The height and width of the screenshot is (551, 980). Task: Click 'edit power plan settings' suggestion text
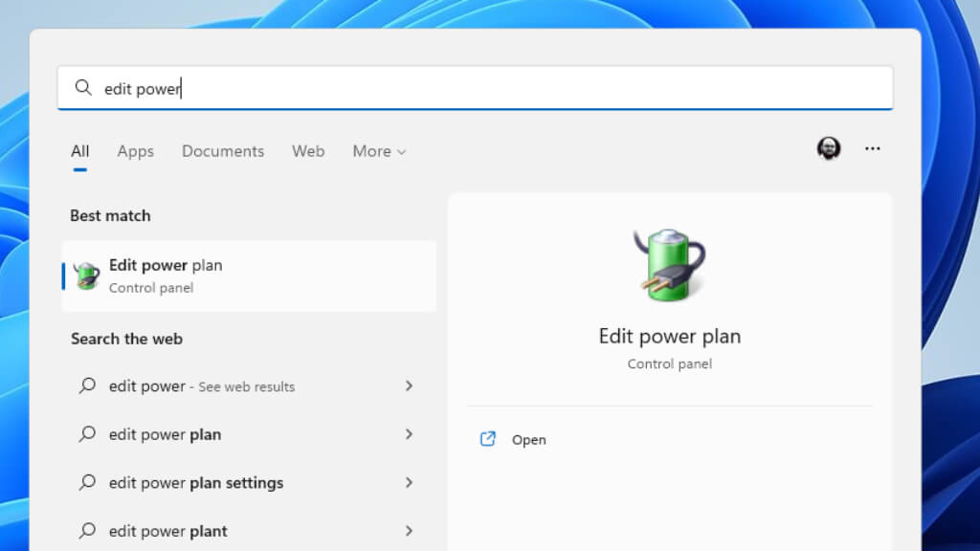coord(196,483)
